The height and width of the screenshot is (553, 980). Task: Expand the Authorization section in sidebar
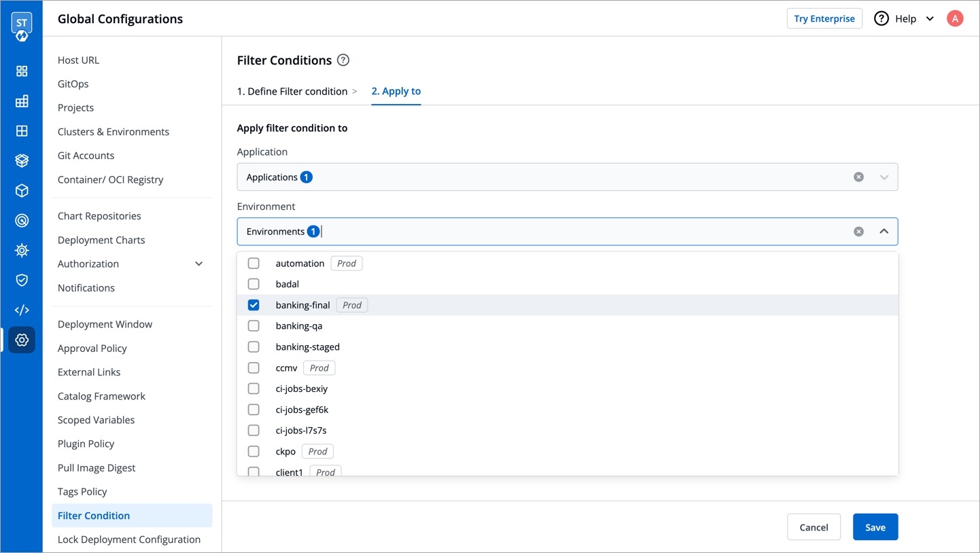pyautogui.click(x=198, y=264)
